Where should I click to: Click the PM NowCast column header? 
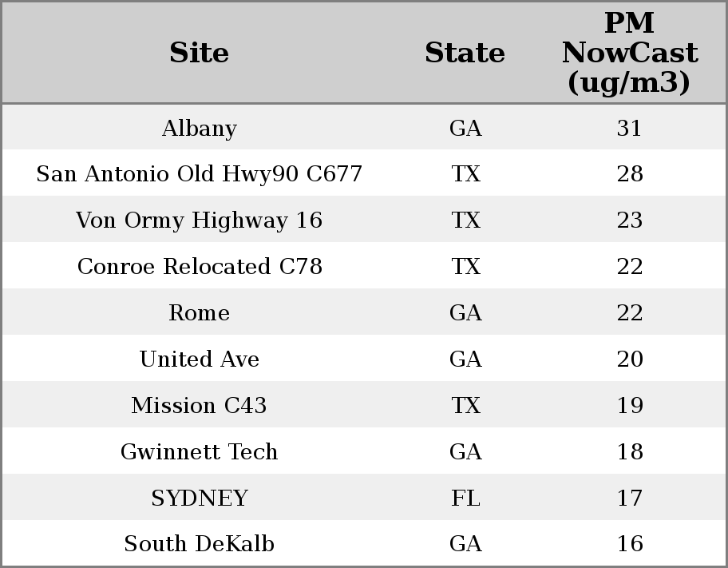[x=629, y=53]
